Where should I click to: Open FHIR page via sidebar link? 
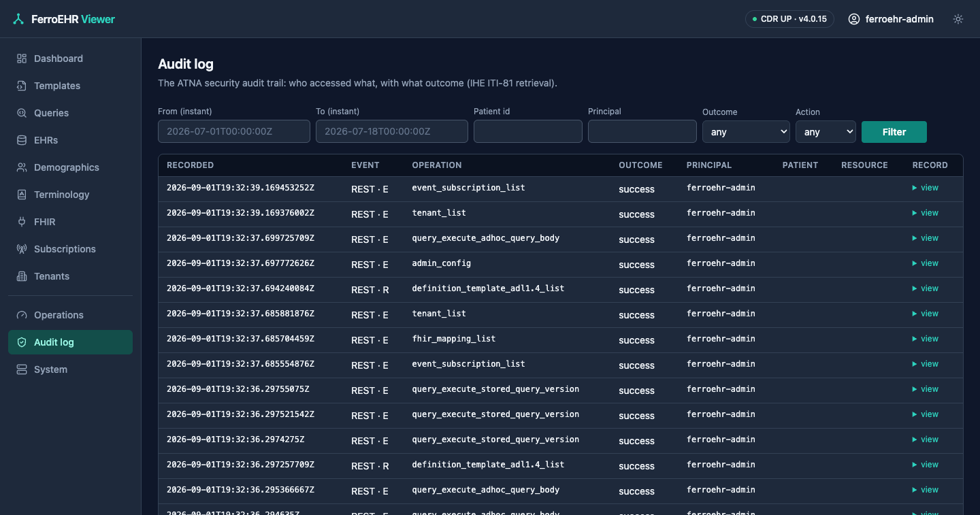(70, 222)
